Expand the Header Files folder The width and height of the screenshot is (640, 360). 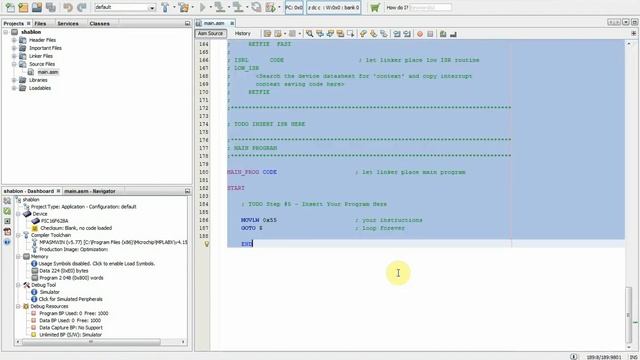point(14,40)
